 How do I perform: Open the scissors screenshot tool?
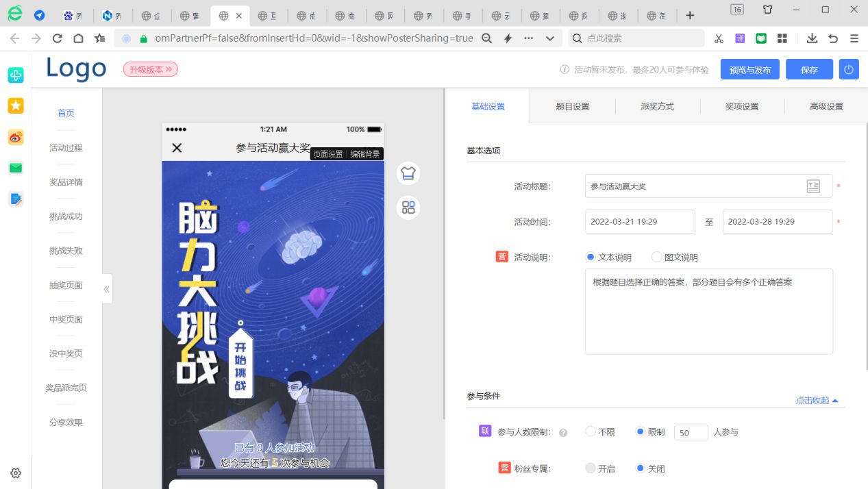click(719, 38)
